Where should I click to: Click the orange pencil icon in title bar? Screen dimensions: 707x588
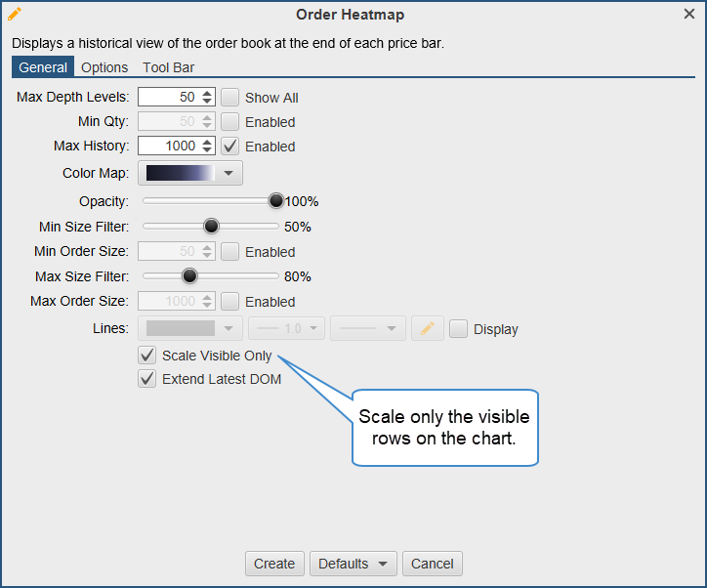(15, 15)
